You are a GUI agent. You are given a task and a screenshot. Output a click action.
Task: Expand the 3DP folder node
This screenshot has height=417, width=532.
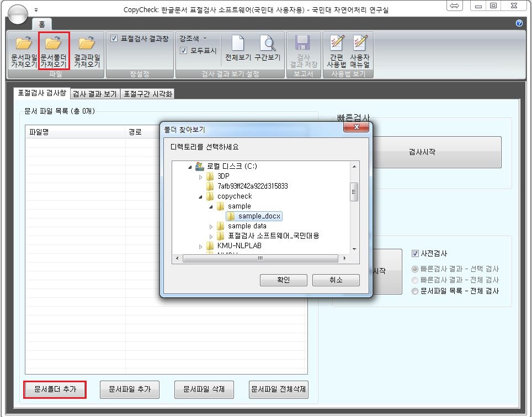[201, 177]
